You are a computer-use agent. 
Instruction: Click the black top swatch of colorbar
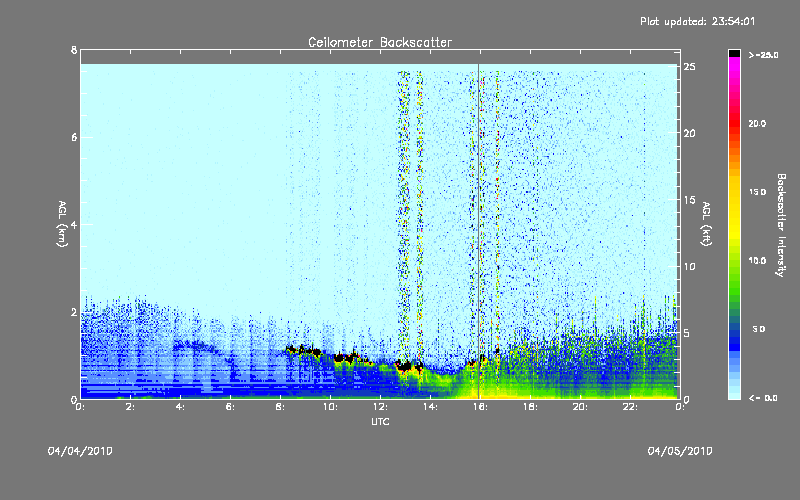[734, 53]
